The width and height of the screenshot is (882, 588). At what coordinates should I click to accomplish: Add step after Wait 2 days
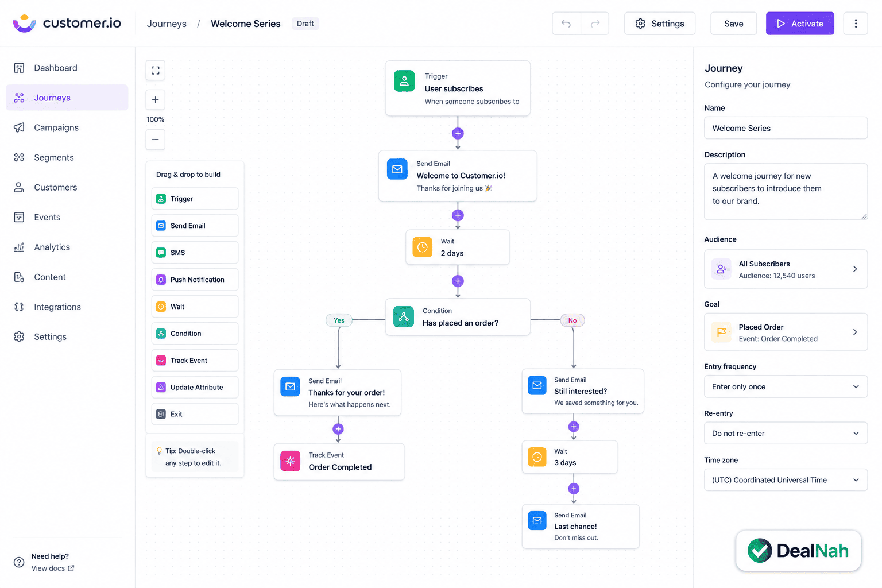click(x=458, y=281)
